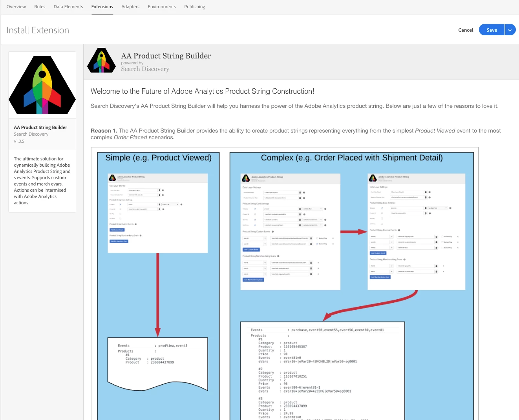Go to the Data Elements tab
Image resolution: width=519 pixels, height=420 pixels.
pyautogui.click(x=68, y=7)
